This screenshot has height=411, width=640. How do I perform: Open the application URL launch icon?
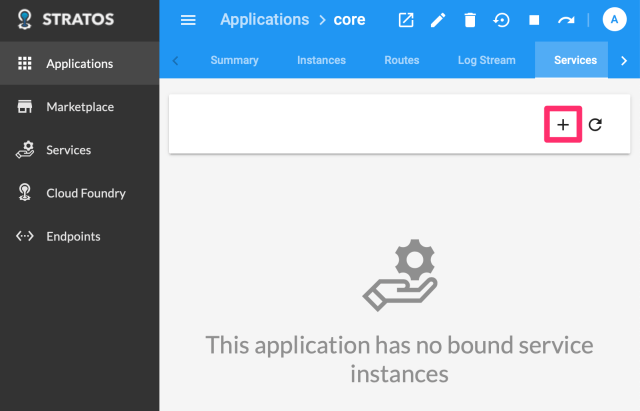406,20
